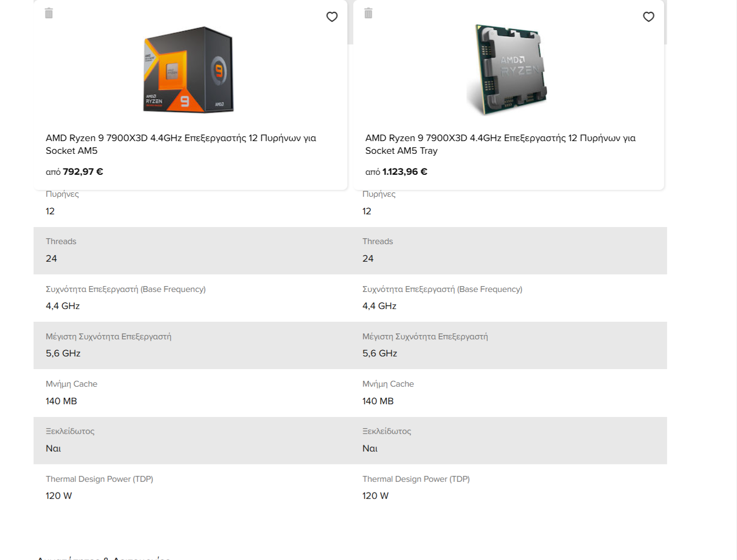The width and height of the screenshot is (737, 560).
Task: Click the left Ξεκλείδωτος row label
Action: pyautogui.click(x=70, y=431)
